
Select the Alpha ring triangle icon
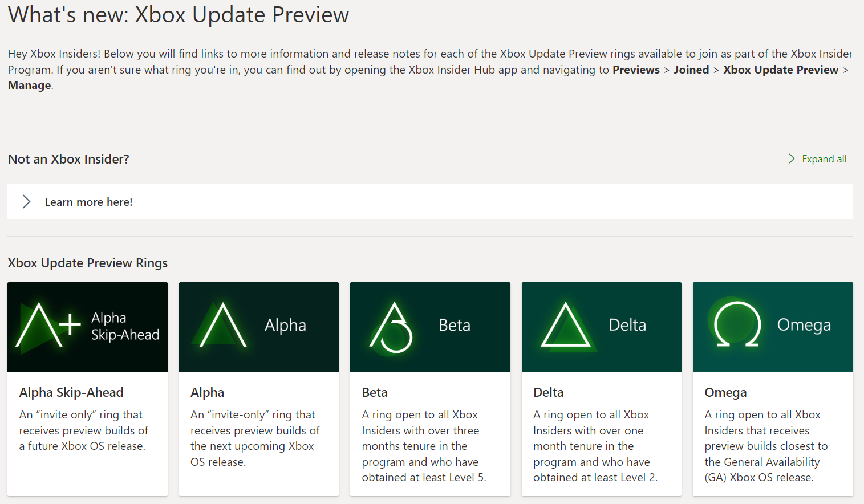pos(221,327)
